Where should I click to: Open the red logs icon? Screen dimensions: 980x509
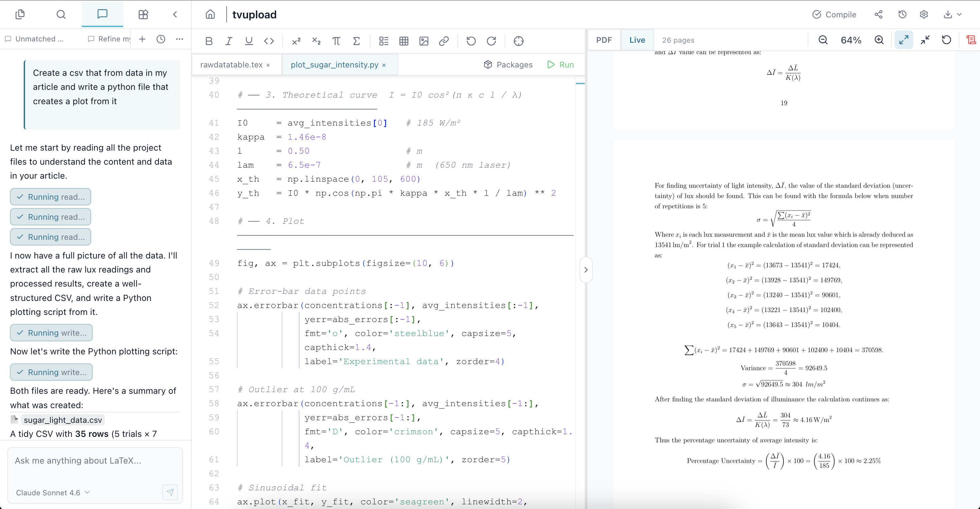tap(971, 40)
